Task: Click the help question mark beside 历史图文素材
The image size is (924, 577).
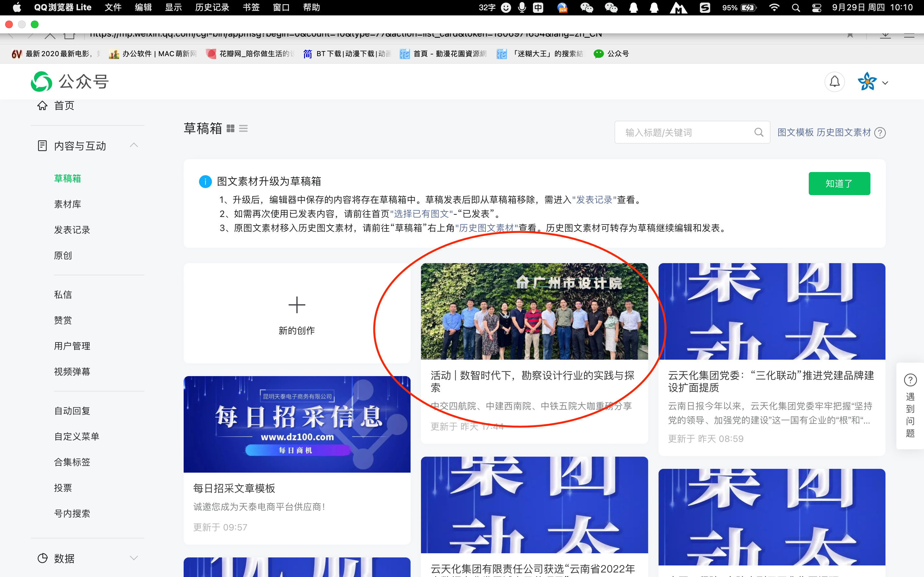Action: click(880, 133)
